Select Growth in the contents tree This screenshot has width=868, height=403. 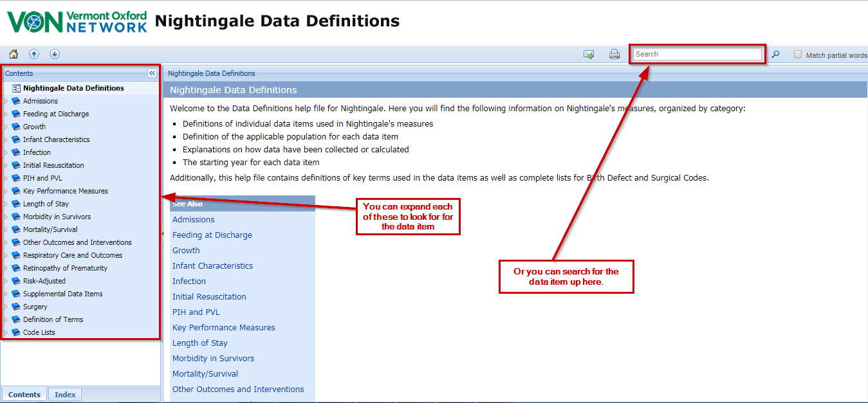coord(34,127)
